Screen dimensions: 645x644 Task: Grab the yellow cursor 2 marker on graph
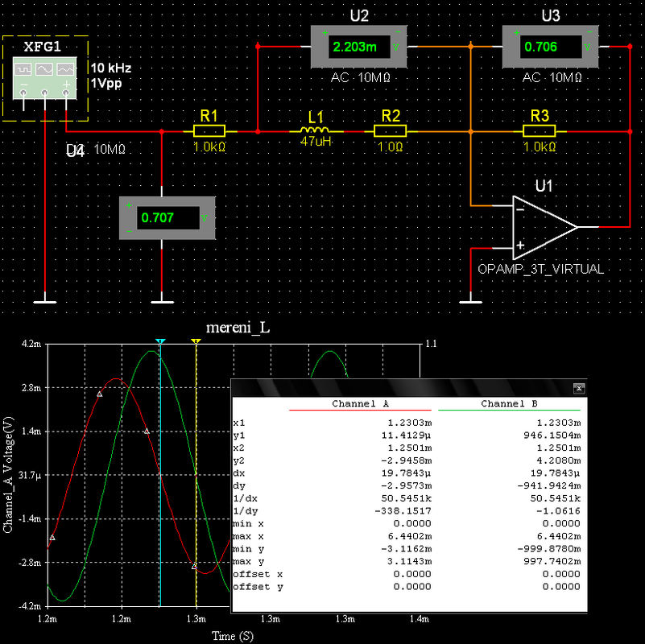196,341
